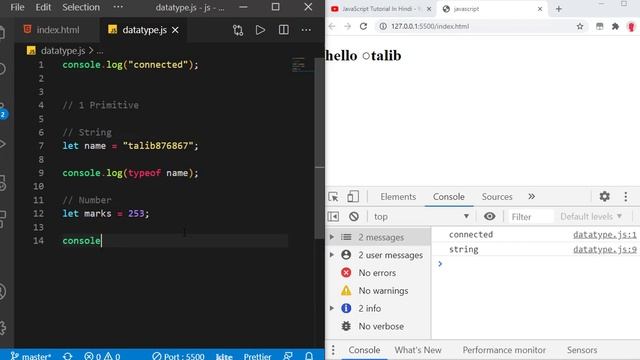Open Chrome profile avatar
640x360 pixels.
tap(631, 27)
